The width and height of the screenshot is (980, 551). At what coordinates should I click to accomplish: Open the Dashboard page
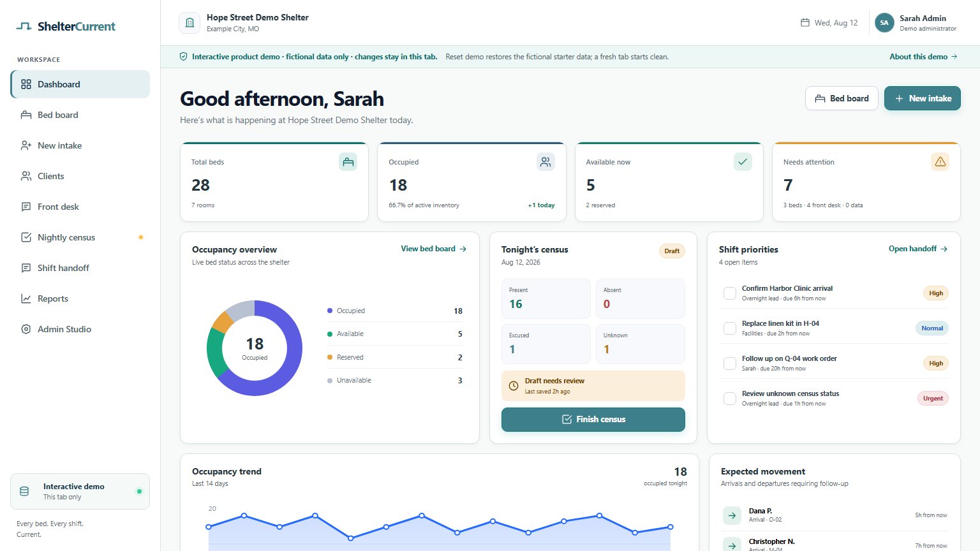point(80,84)
